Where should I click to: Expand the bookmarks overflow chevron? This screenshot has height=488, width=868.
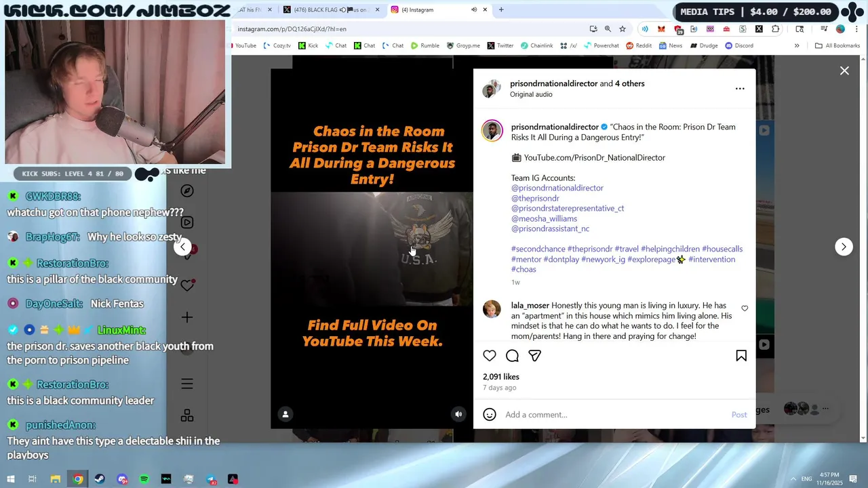pyautogui.click(x=797, y=45)
